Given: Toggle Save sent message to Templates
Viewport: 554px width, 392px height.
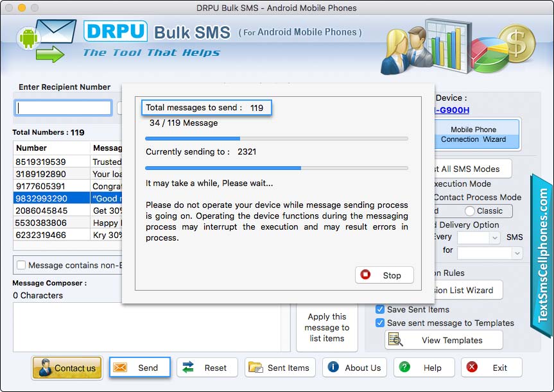Looking at the screenshot, I should [x=380, y=323].
